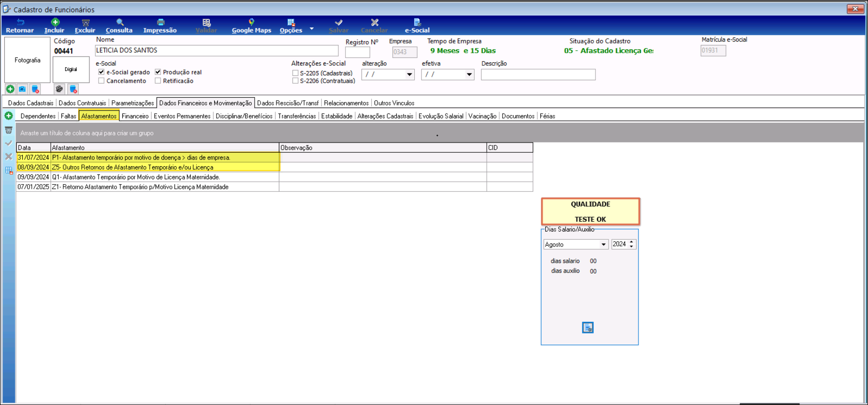Select row 08/09/2024 Z5 Outros Retornos
This screenshot has width=868, height=405.
275,167
